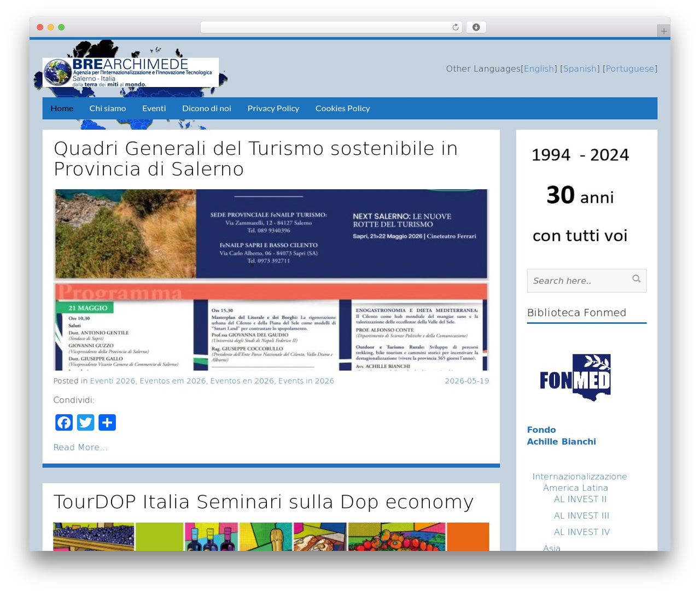
Task: Click Read More for the first post
Action: point(80,447)
